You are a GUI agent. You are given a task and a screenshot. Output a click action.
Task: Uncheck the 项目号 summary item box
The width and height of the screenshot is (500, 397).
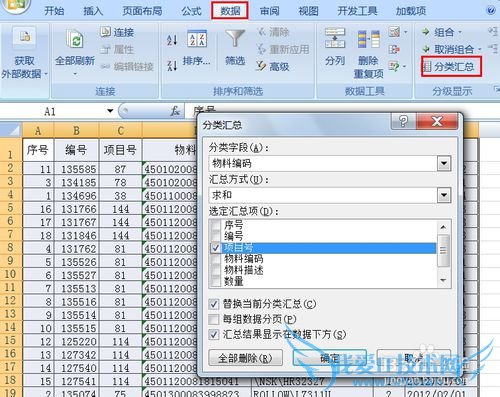216,248
